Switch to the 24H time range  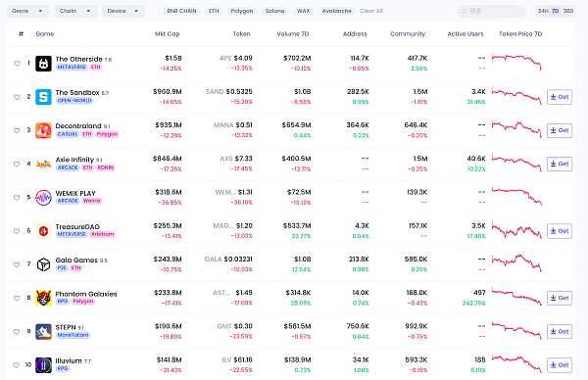coord(543,11)
